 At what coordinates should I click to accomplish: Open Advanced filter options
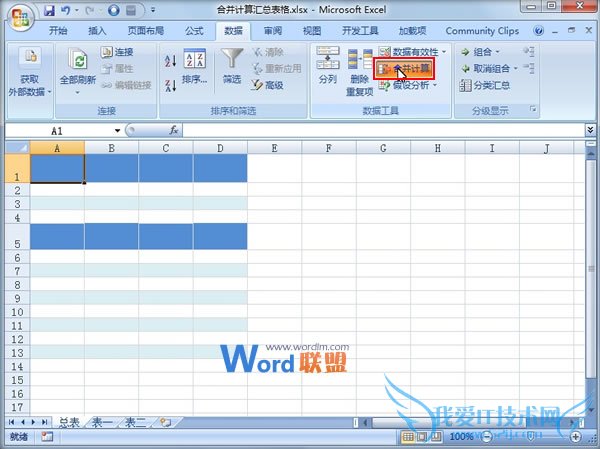coord(267,85)
